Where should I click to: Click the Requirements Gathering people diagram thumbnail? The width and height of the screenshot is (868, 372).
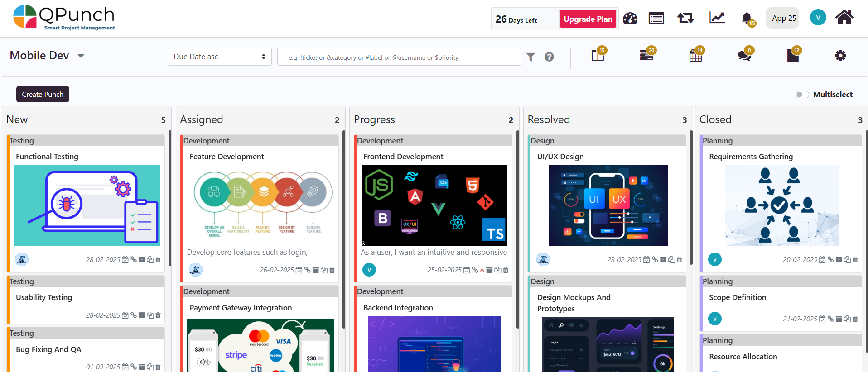pyautogui.click(x=781, y=205)
